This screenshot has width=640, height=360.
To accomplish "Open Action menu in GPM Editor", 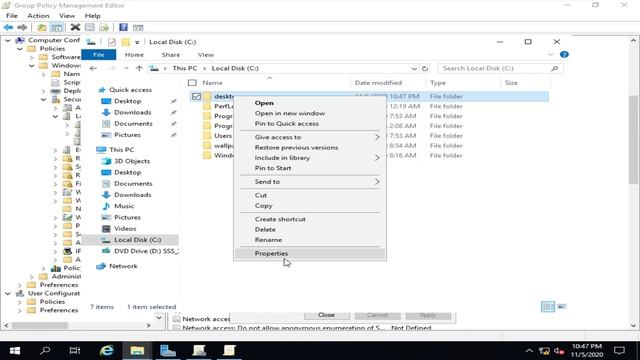I will coord(38,16).
